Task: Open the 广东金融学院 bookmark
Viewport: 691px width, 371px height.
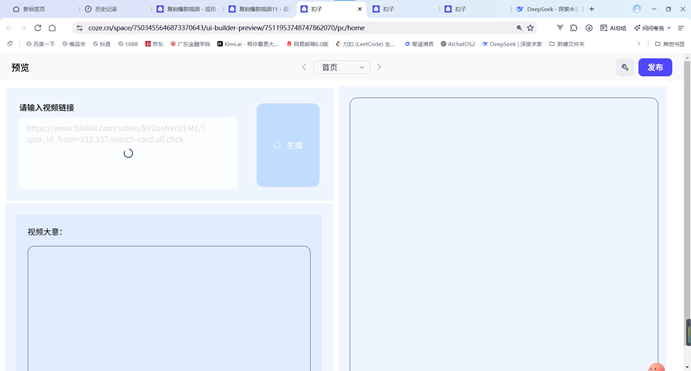Action: point(190,44)
